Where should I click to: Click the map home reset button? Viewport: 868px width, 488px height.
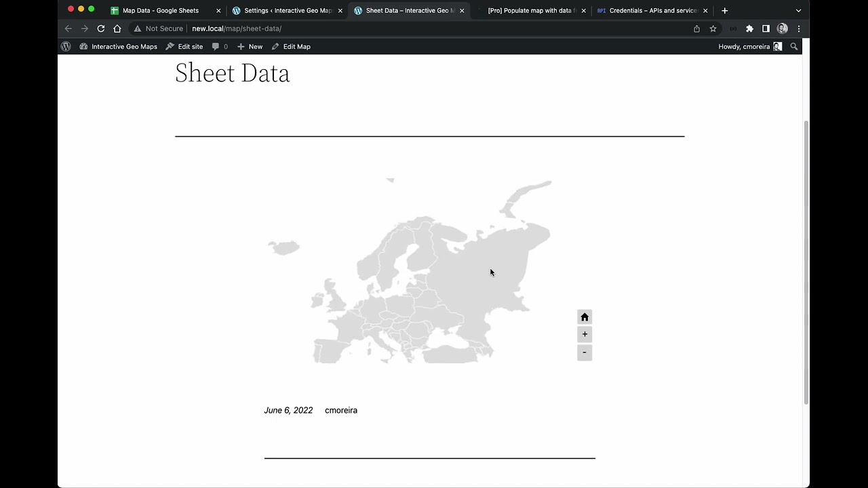point(585,317)
